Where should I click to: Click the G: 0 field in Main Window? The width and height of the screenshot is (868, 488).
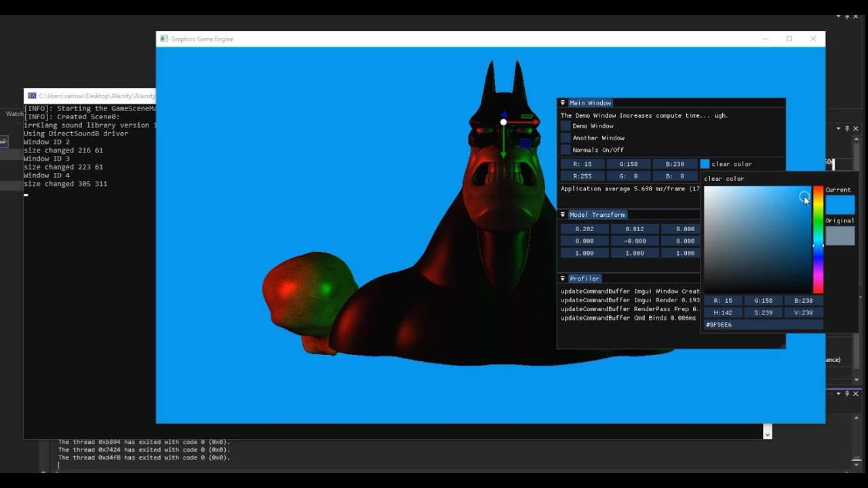[629, 176]
